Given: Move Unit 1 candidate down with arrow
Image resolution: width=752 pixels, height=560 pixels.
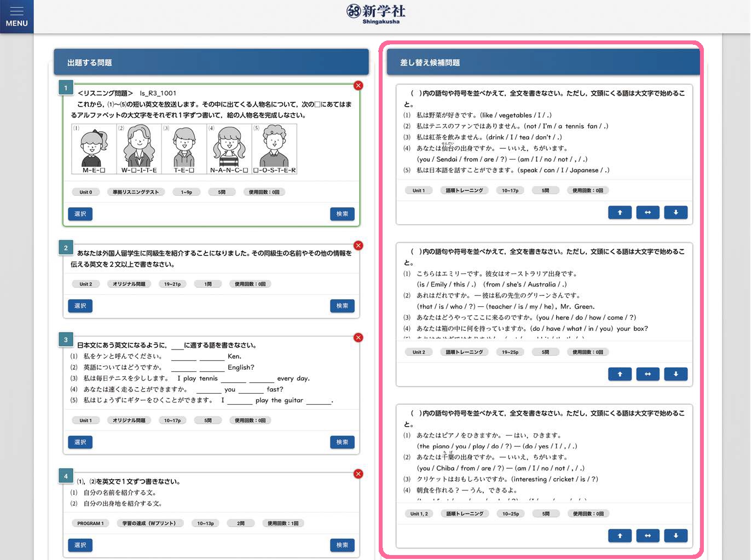Looking at the screenshot, I should point(676,212).
